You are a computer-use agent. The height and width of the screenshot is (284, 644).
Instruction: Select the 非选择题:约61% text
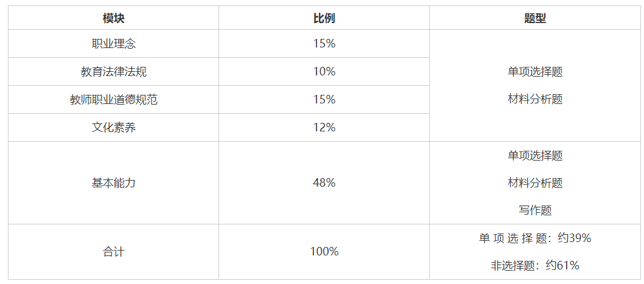point(535,266)
